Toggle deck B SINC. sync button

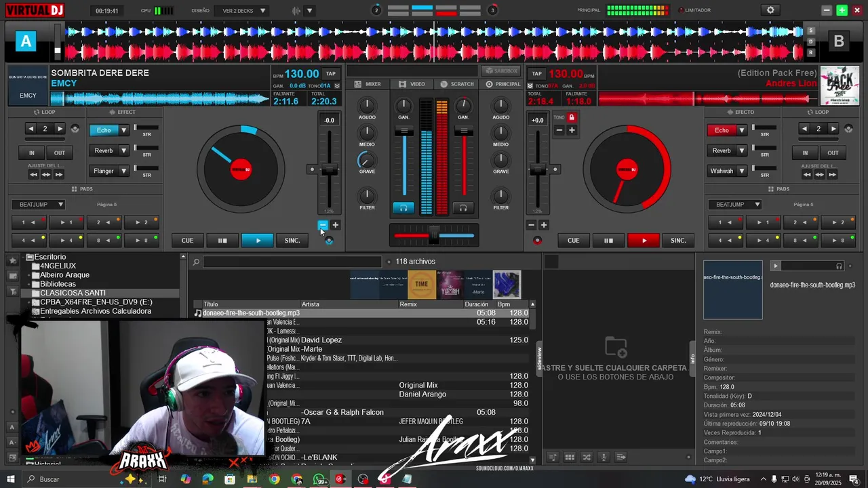pos(678,240)
